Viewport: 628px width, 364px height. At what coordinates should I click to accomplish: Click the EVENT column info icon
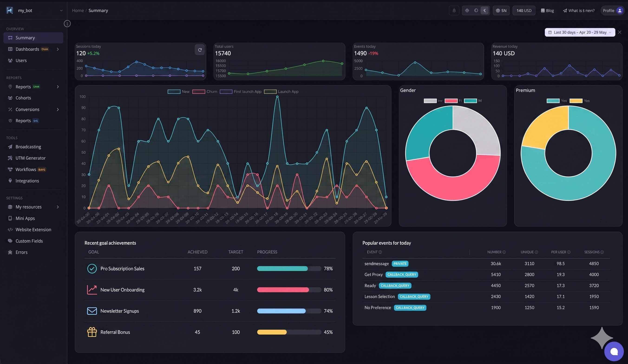[380, 252]
